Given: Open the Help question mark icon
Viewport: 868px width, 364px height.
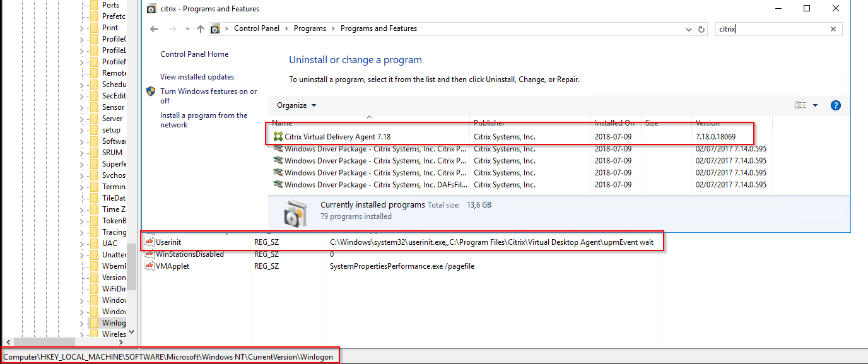Looking at the screenshot, I should (836, 105).
